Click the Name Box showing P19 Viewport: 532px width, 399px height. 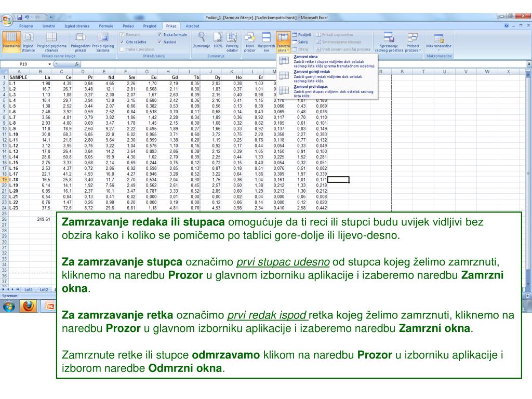coord(24,64)
